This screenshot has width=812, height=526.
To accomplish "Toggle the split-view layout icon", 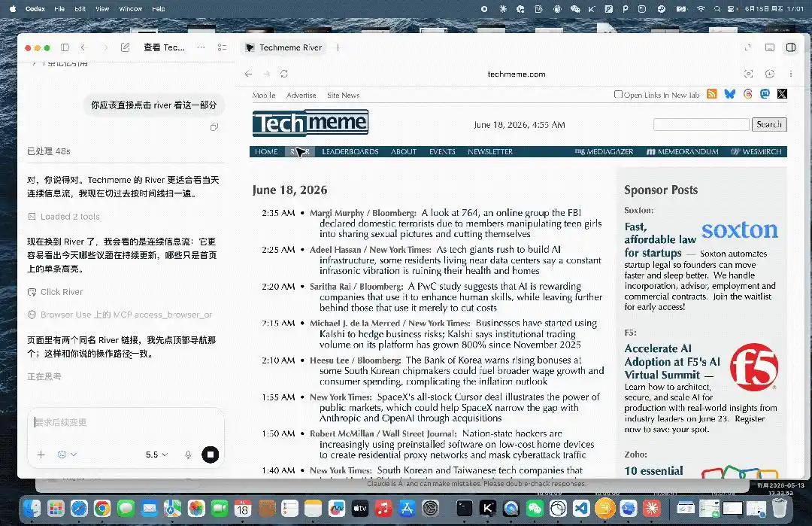I will click(791, 47).
